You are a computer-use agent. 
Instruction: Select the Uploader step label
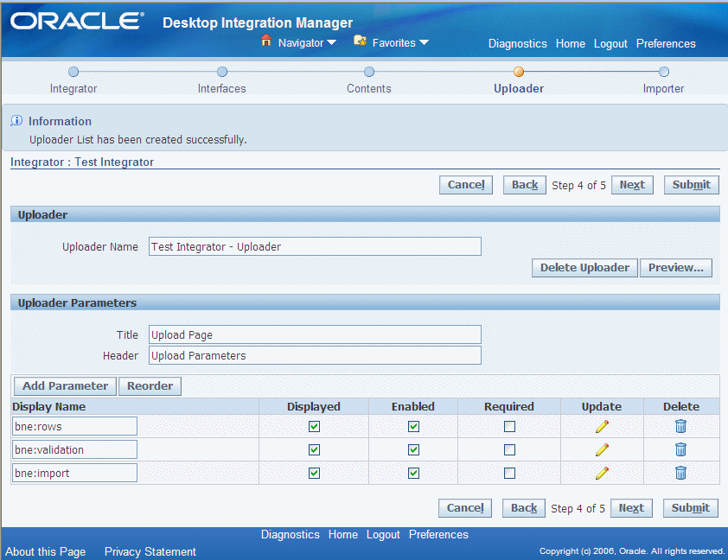click(x=519, y=89)
